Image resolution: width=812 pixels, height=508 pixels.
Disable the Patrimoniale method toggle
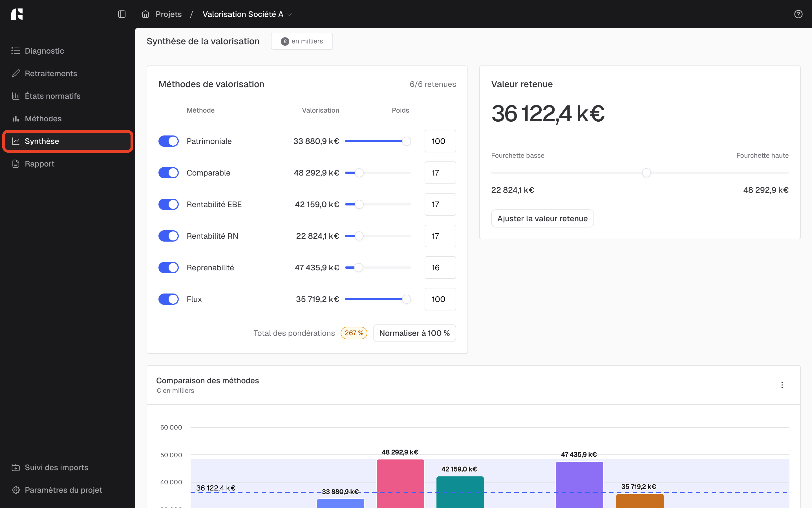tap(168, 141)
